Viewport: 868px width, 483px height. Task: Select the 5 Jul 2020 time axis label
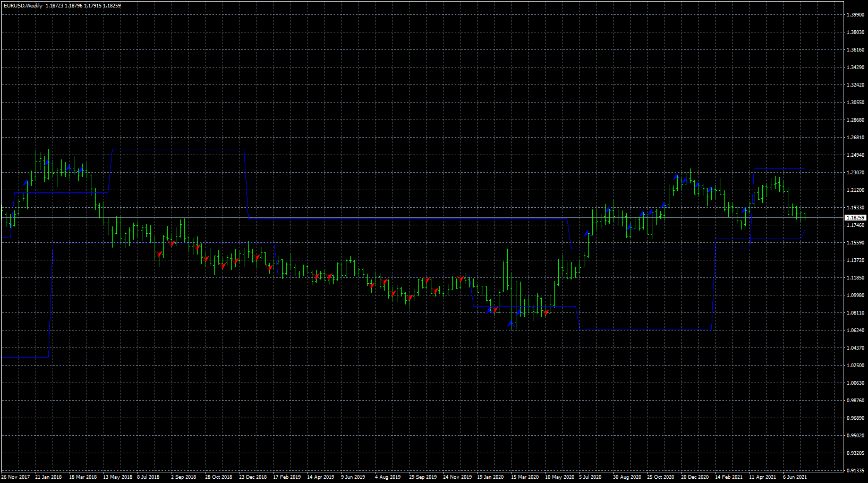pos(590,477)
